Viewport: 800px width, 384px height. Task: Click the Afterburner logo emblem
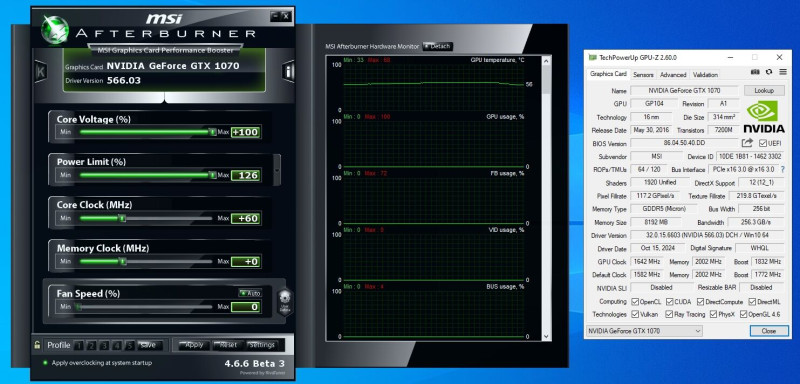tap(55, 30)
